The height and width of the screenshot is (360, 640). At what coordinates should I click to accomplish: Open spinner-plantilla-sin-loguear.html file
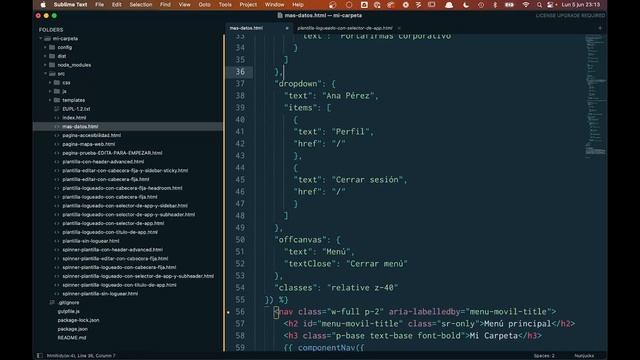(100, 293)
